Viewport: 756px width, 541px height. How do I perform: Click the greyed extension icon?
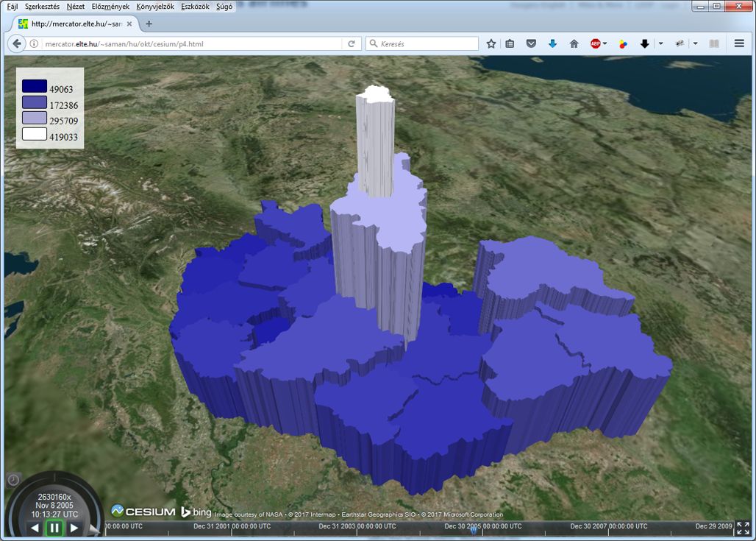pyautogui.click(x=680, y=43)
